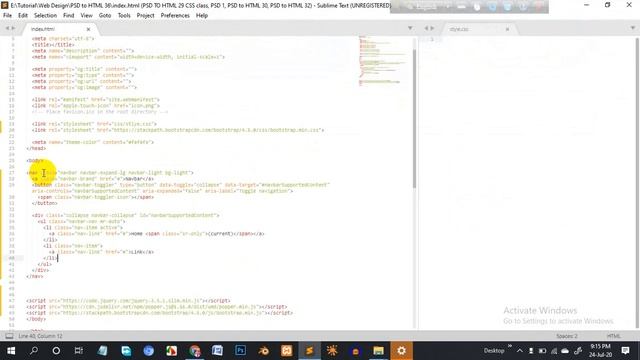Open Google Chrome from the taskbar
This screenshot has width=640, height=360.
click(x=195, y=351)
